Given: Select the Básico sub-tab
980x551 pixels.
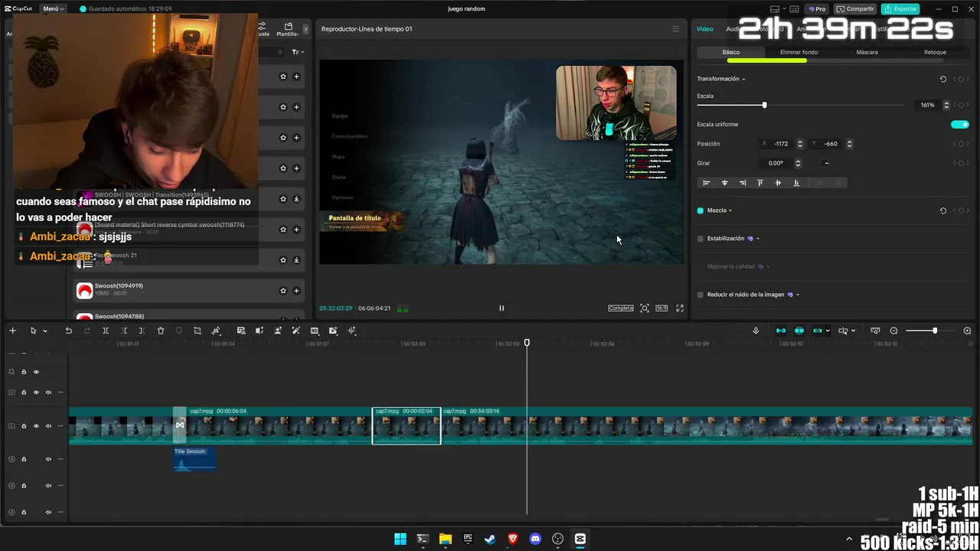Looking at the screenshot, I should click(x=731, y=52).
